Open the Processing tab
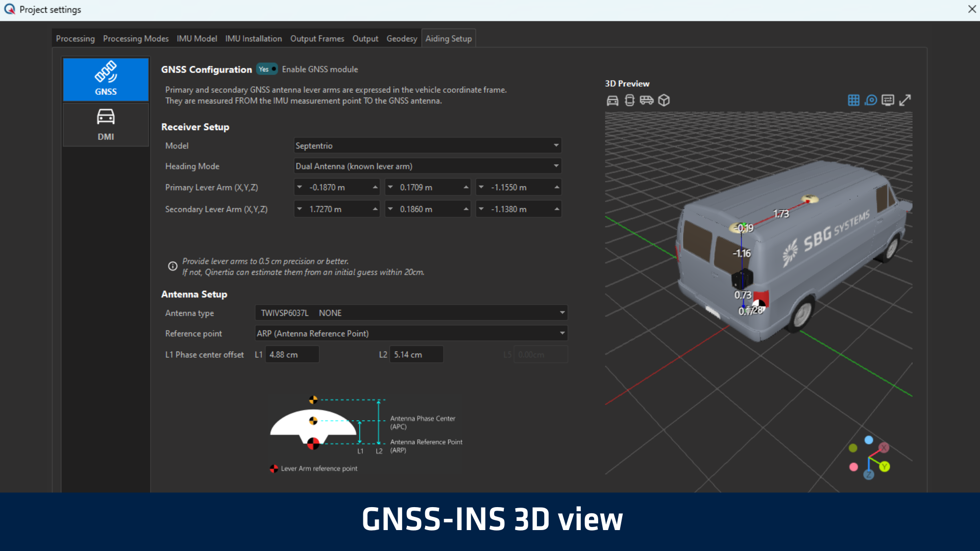980x551 pixels. (75, 38)
